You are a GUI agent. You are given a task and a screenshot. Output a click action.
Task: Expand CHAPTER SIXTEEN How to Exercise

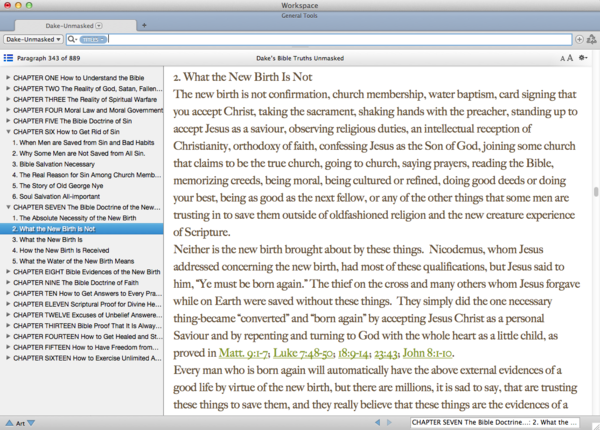pyautogui.click(x=8, y=358)
